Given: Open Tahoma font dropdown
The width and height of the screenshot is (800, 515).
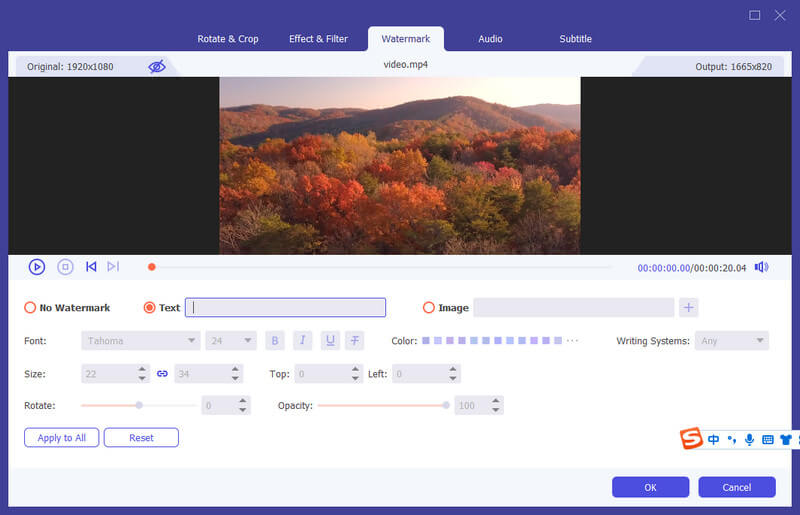Looking at the screenshot, I should 140,340.
